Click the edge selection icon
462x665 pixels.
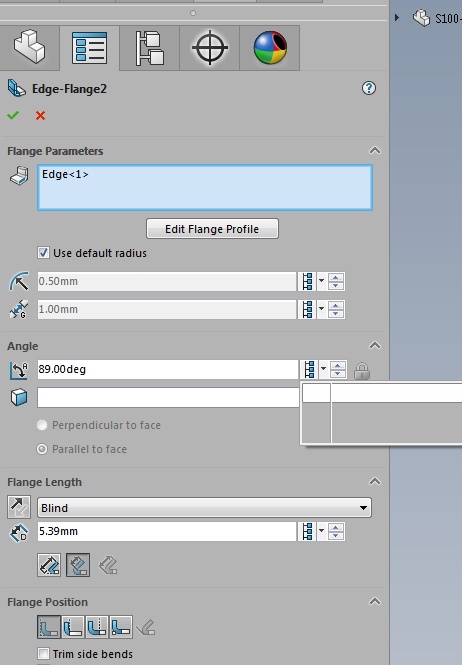pos(19,176)
